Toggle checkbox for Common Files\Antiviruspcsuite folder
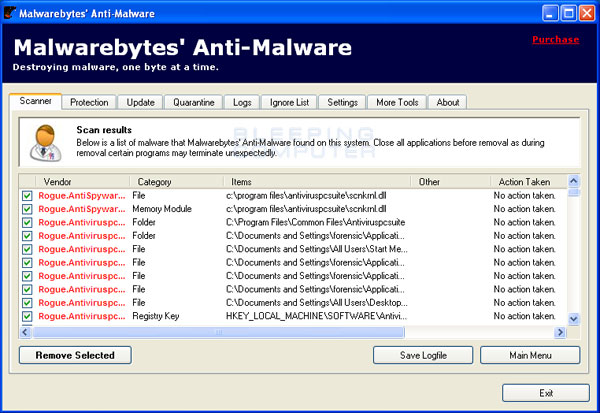Image resolution: width=600 pixels, height=413 pixels. [27, 222]
